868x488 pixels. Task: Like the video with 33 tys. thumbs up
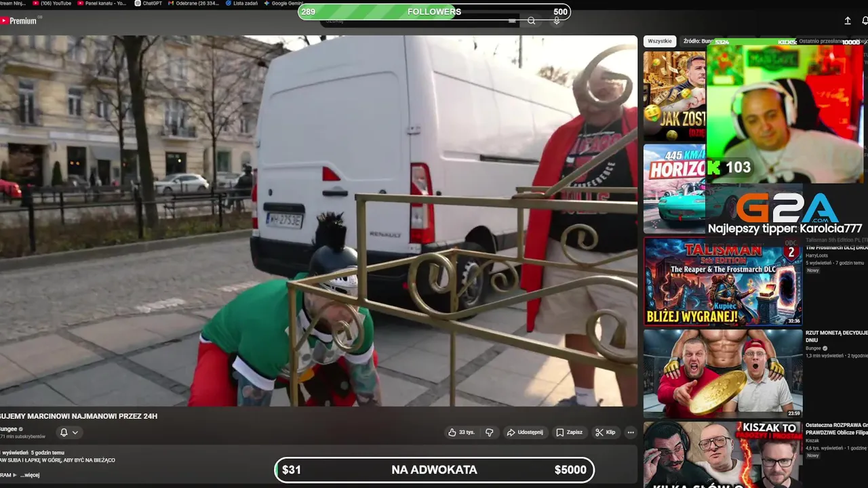461,432
